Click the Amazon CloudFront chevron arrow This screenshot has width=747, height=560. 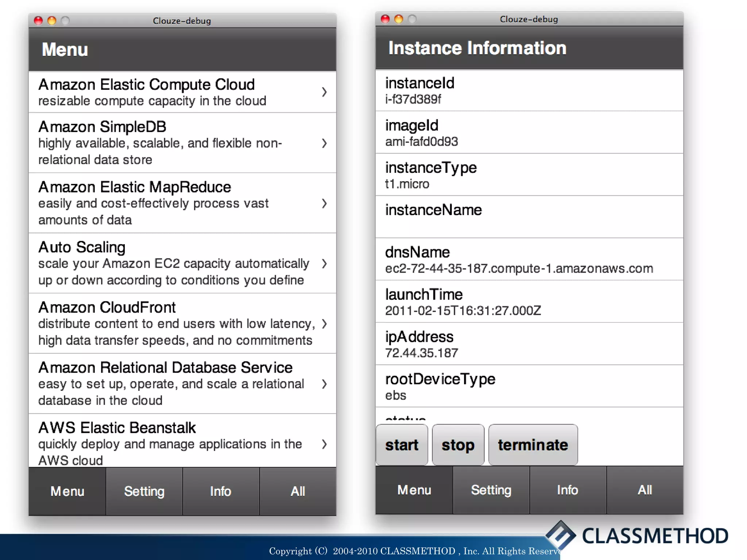[x=324, y=324]
